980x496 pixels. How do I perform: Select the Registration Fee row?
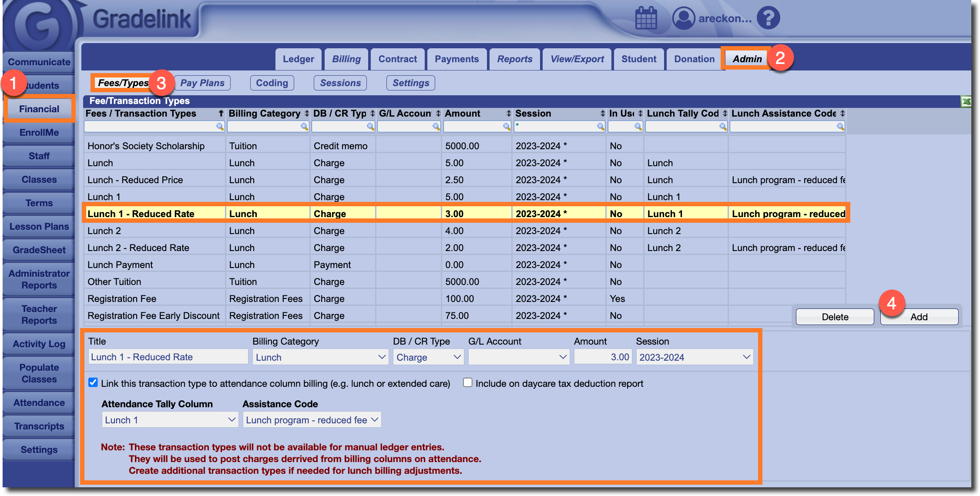[x=465, y=299]
